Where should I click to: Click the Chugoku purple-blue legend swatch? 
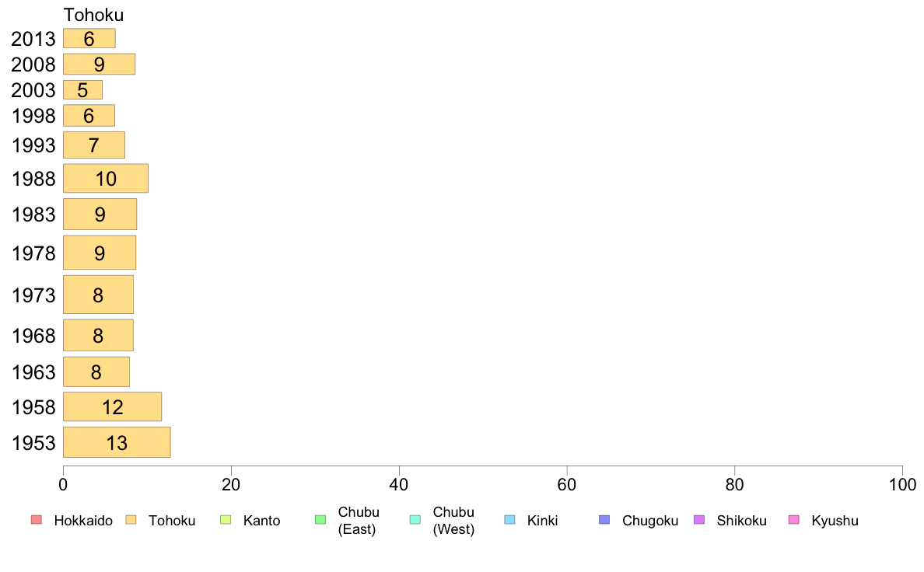(604, 520)
